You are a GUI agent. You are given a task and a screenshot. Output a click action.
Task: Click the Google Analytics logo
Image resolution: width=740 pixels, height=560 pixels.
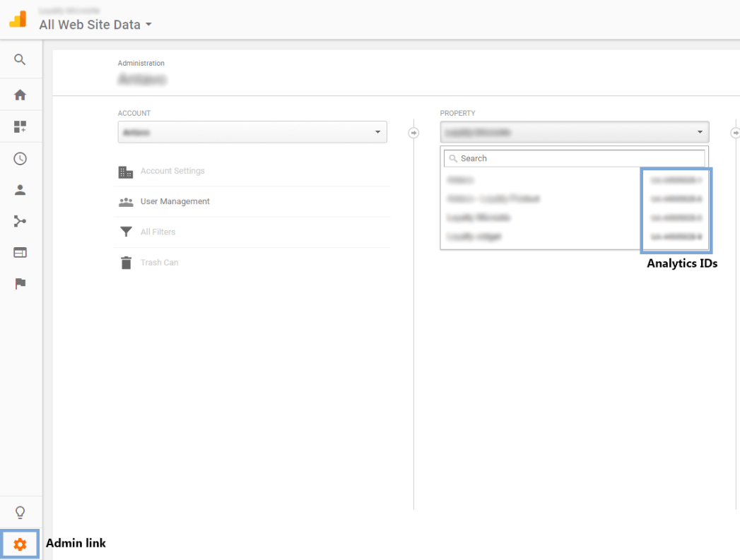pyautogui.click(x=18, y=19)
